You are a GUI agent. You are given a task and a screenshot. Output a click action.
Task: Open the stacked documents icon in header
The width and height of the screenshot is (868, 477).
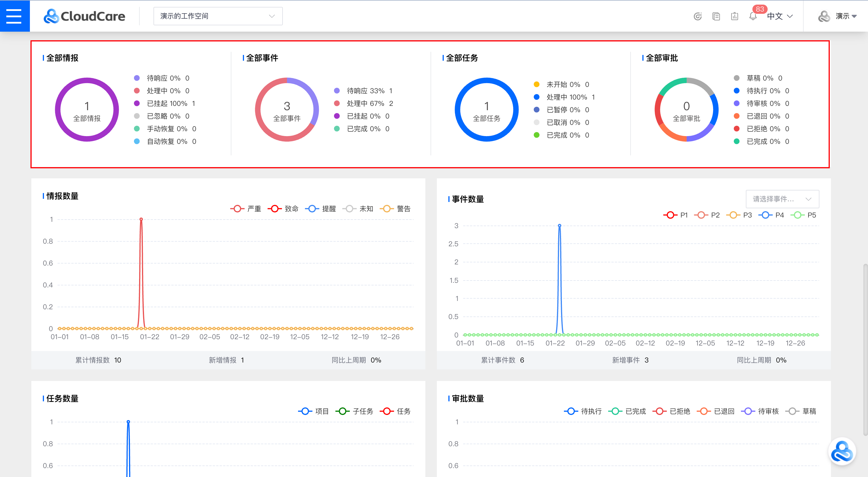pyautogui.click(x=716, y=16)
